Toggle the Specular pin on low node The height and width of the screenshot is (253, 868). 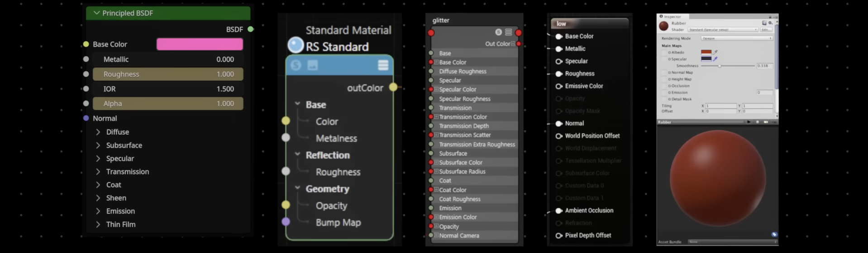click(x=559, y=61)
